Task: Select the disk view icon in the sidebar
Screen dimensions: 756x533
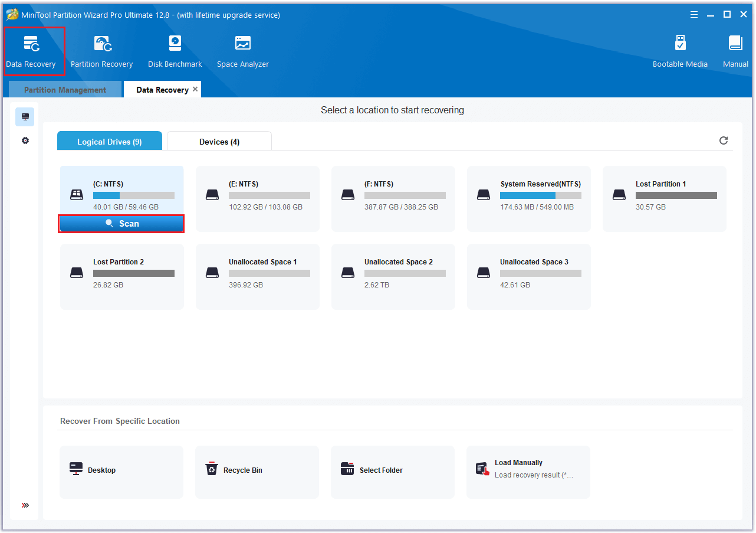Action: click(24, 116)
